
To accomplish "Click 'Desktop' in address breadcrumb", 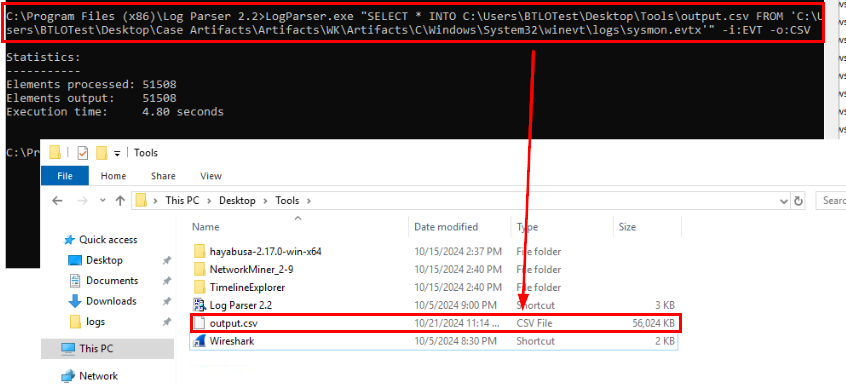I will tap(237, 201).
